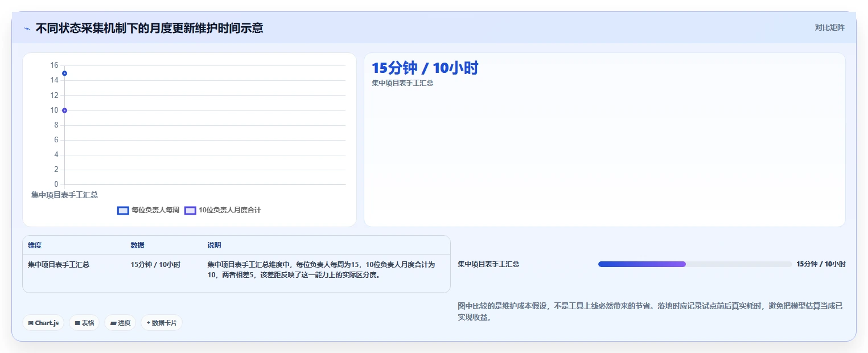Click the 维度 column header
The image size is (868, 353).
click(x=35, y=245)
